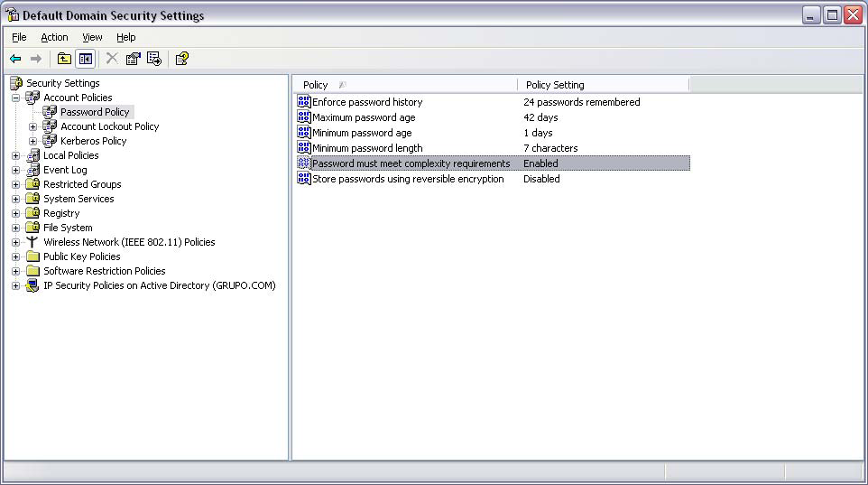Click the Security Settings root icon
This screenshot has width=868, height=485.
pos(16,83)
